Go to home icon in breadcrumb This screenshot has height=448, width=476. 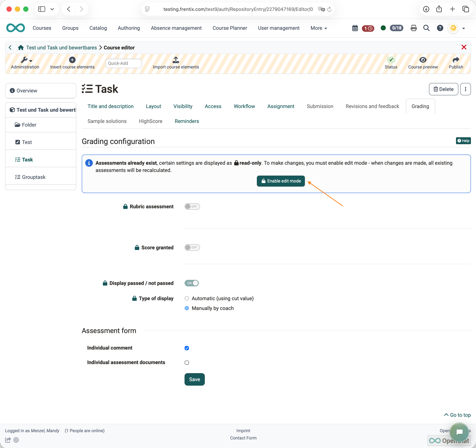click(x=21, y=48)
